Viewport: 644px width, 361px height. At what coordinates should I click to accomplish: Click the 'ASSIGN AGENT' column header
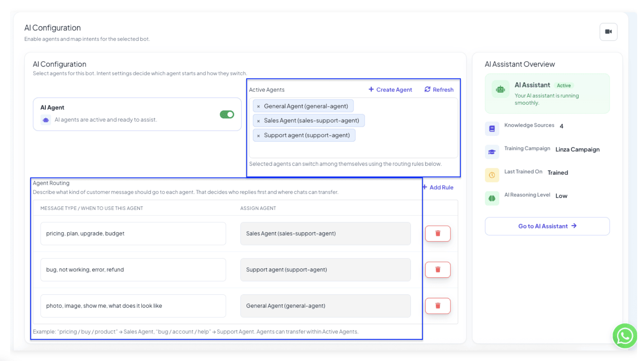pyautogui.click(x=258, y=208)
